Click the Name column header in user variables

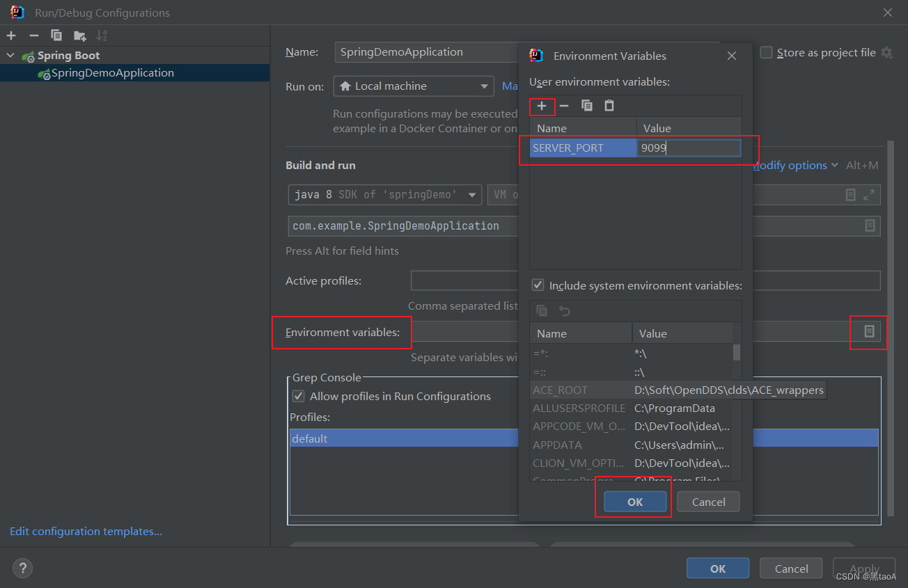[584, 128]
